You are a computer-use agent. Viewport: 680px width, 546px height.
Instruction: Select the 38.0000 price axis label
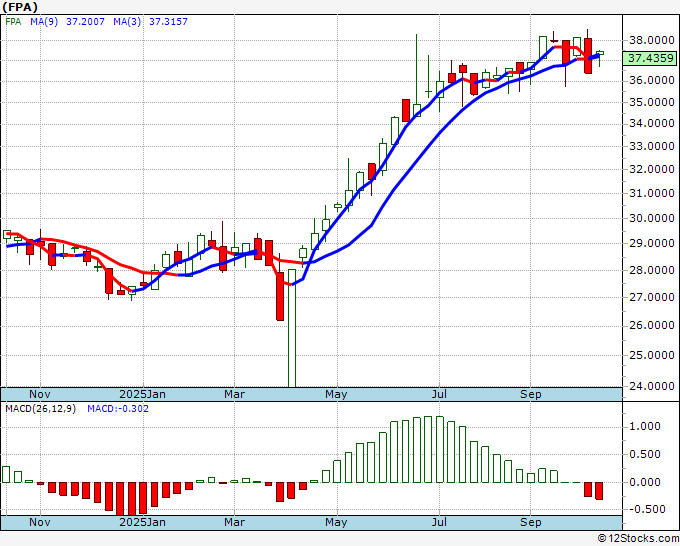[x=651, y=41]
